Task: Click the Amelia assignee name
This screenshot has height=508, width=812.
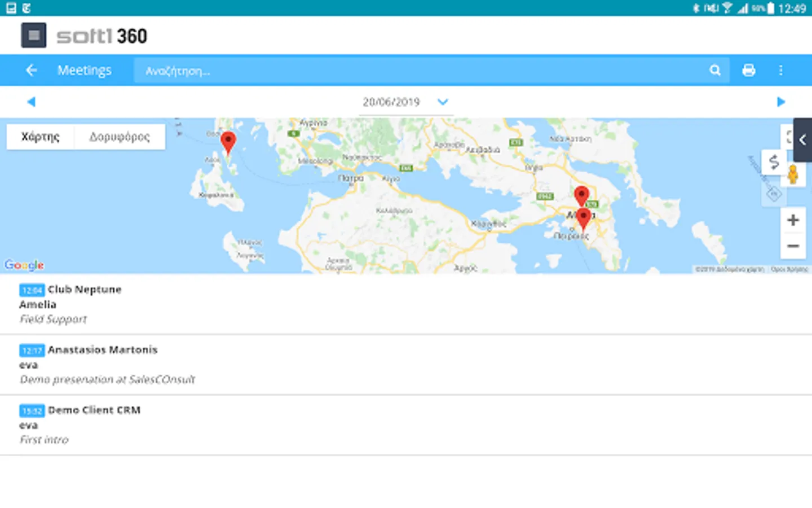Action: [x=38, y=305]
